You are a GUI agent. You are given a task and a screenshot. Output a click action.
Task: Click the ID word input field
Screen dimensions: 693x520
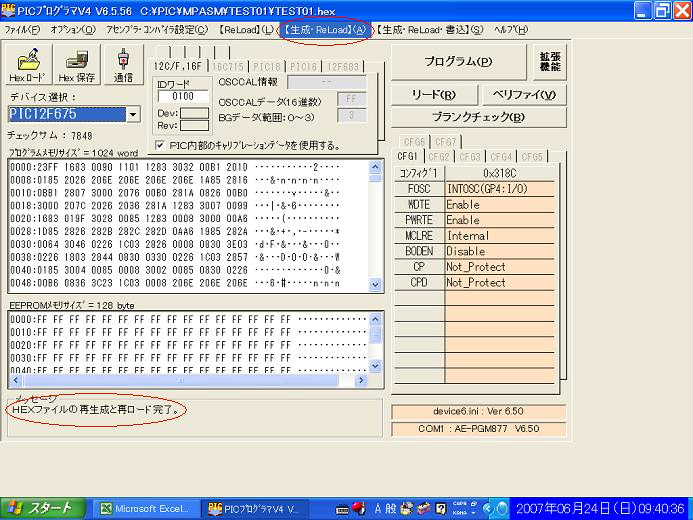click(x=183, y=96)
